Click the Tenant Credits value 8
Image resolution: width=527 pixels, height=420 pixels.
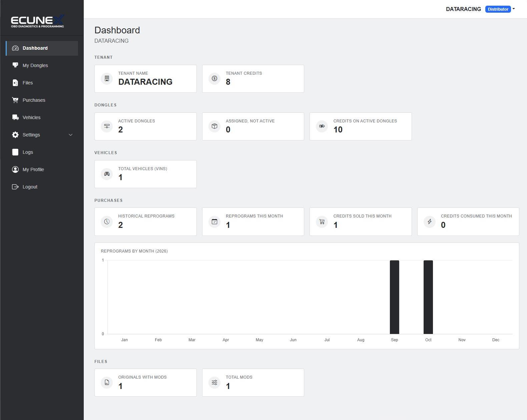tap(228, 82)
